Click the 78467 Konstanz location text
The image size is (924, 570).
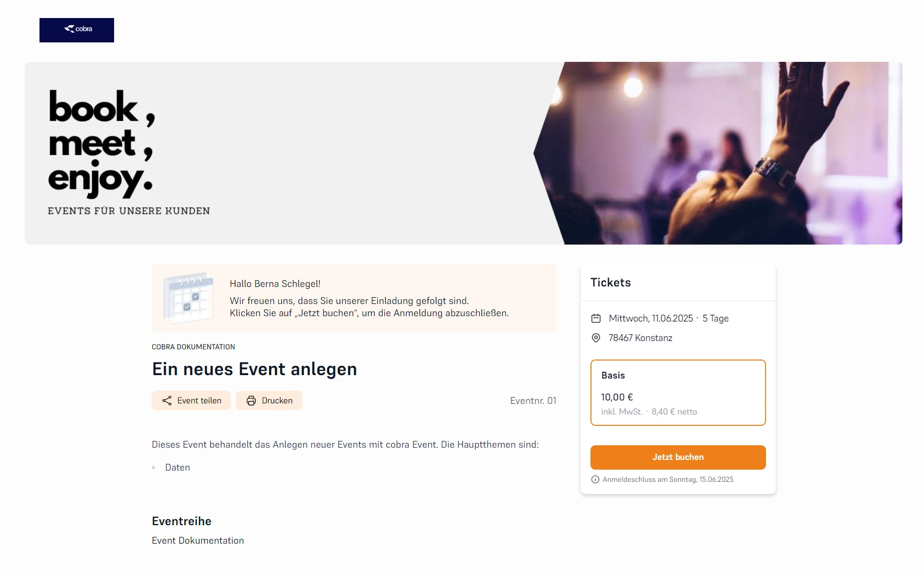[x=640, y=338]
